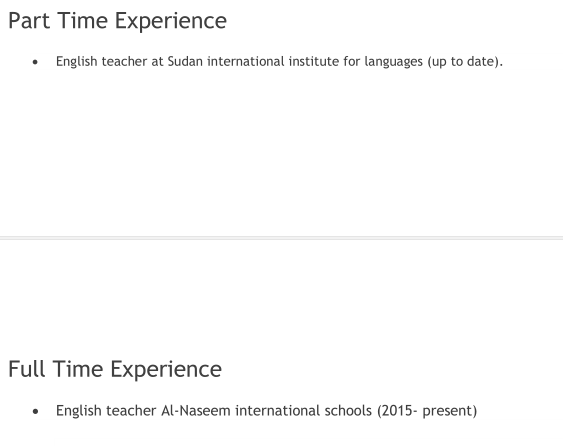Click the Part Time Experience heading
The height and width of the screenshot is (446, 563).
tap(117, 21)
